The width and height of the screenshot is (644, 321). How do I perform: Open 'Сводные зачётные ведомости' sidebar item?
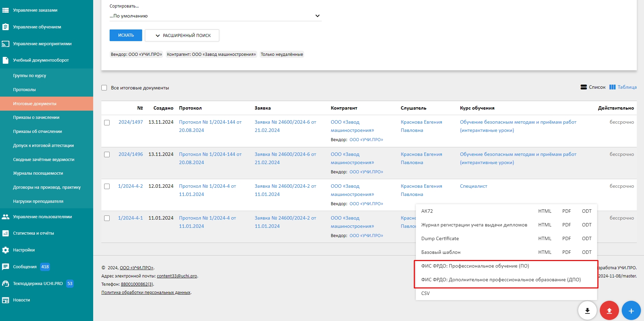47,160
